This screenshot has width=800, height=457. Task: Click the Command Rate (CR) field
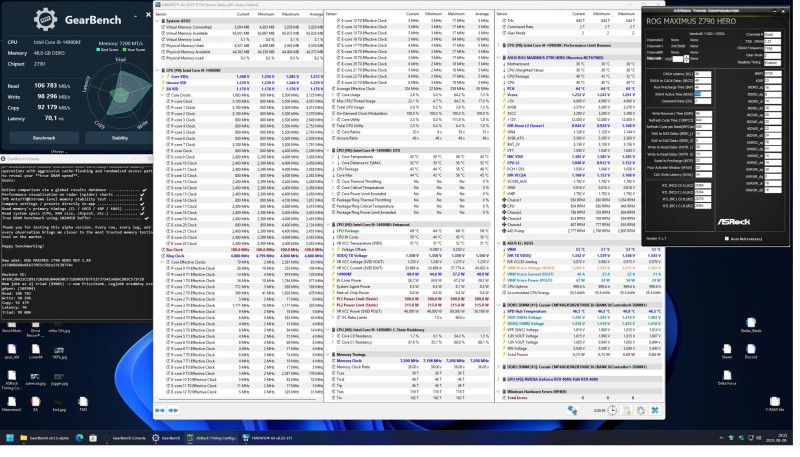(x=703, y=101)
